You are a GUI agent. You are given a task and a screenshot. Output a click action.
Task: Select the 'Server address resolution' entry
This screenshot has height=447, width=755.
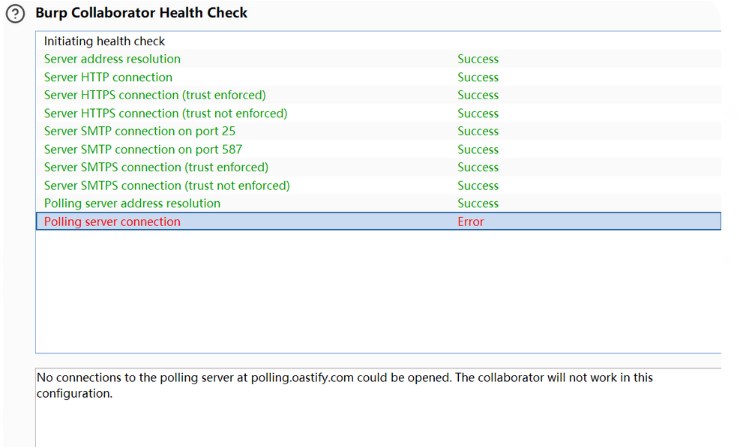pyautogui.click(x=112, y=59)
